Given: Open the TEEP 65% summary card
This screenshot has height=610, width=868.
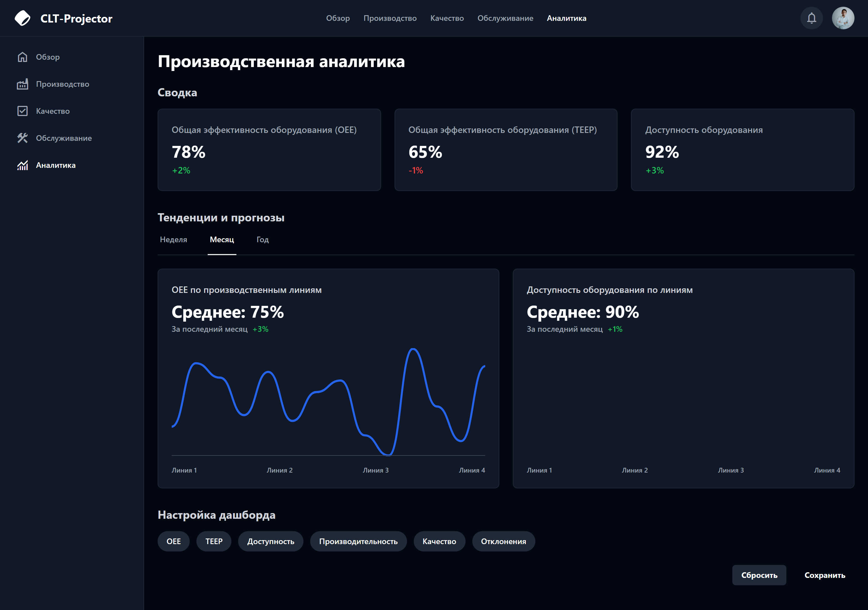Looking at the screenshot, I should 505,150.
